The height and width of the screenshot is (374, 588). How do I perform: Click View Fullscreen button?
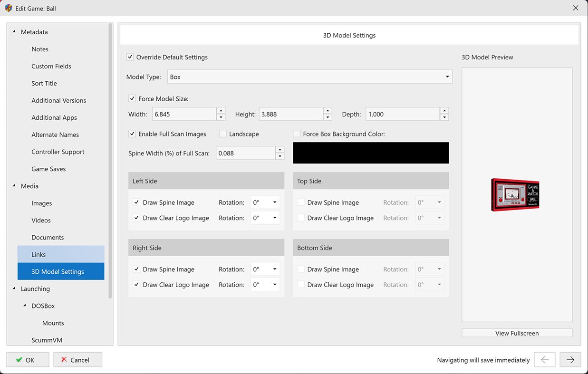point(517,333)
